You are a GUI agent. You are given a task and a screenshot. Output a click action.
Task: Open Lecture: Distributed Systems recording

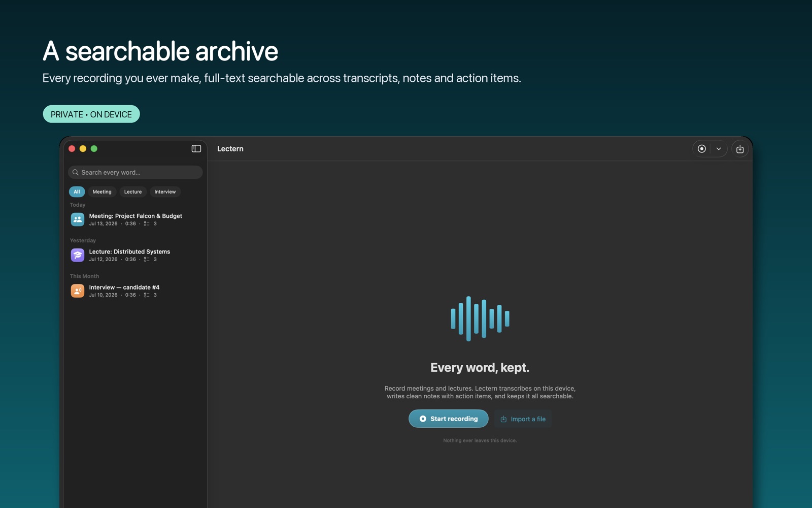135,255
